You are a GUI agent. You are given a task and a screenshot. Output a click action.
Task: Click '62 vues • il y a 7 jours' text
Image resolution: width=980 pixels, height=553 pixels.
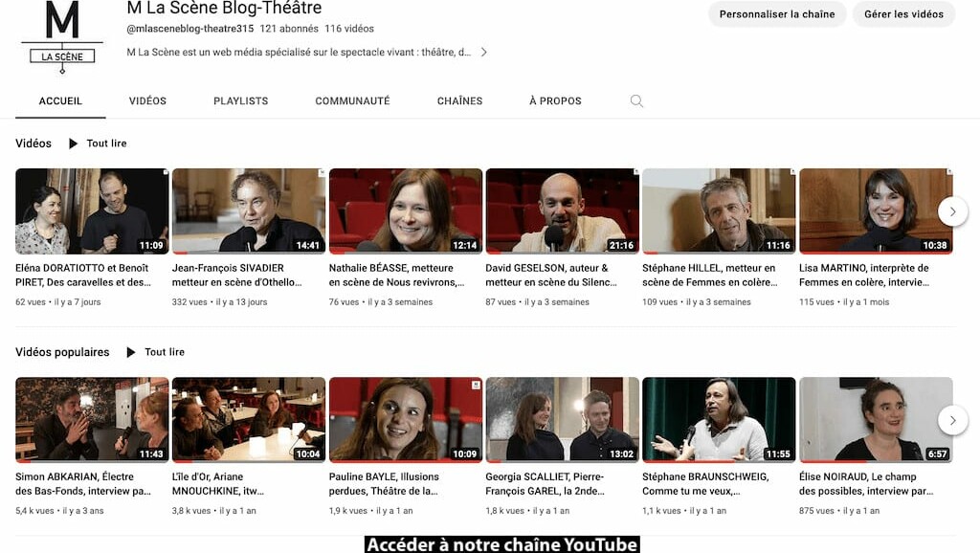point(58,302)
